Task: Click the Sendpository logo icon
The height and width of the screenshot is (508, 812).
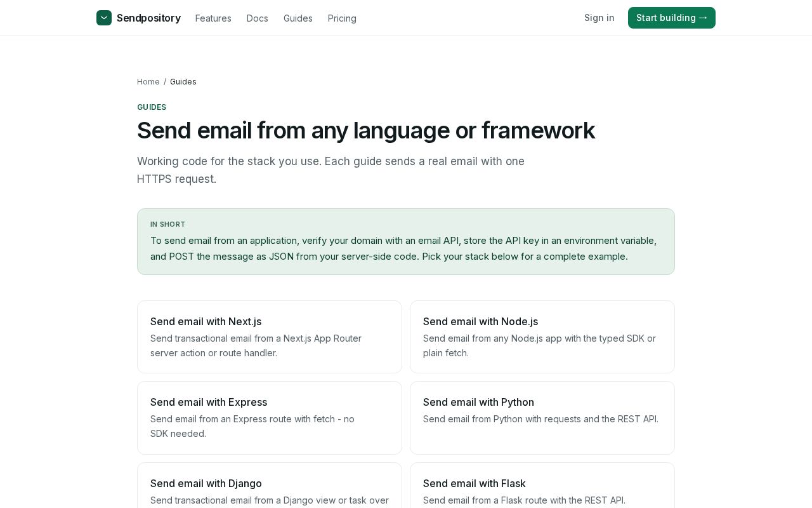Action: (104, 18)
